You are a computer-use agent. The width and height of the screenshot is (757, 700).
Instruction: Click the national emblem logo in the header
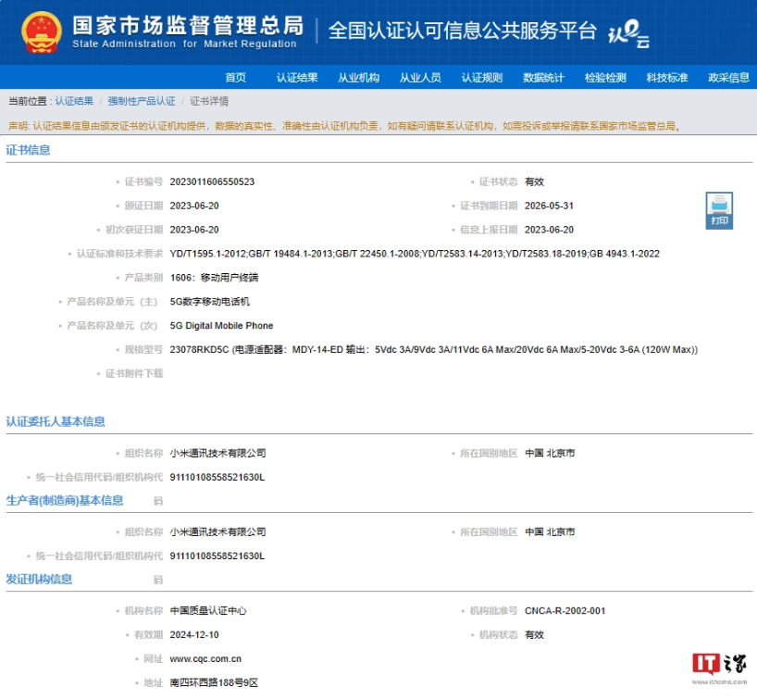(x=42, y=31)
